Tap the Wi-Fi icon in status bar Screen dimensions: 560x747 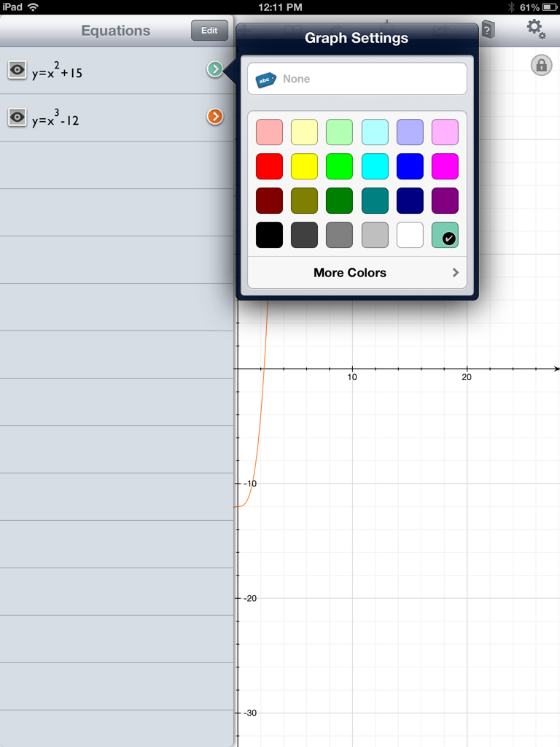point(33,7)
